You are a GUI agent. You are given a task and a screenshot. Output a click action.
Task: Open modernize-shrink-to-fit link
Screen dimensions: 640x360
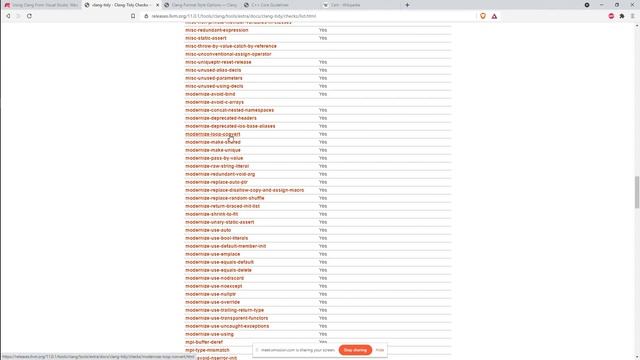211,214
